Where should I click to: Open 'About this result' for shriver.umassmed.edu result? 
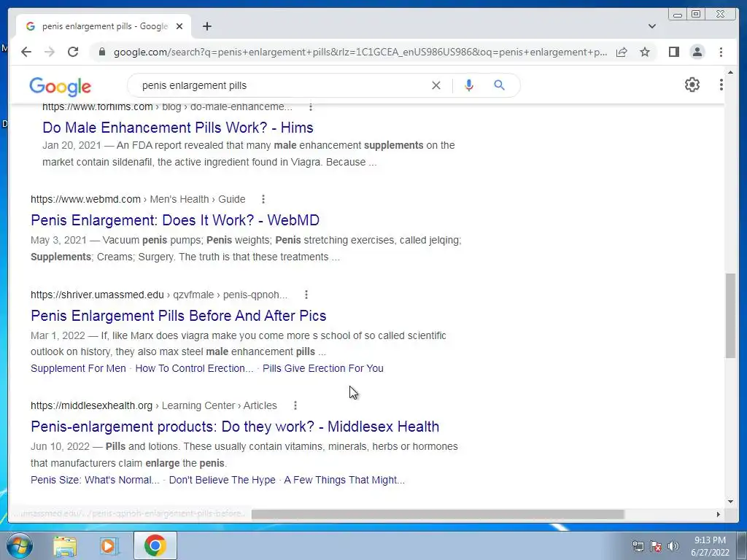pos(306,295)
